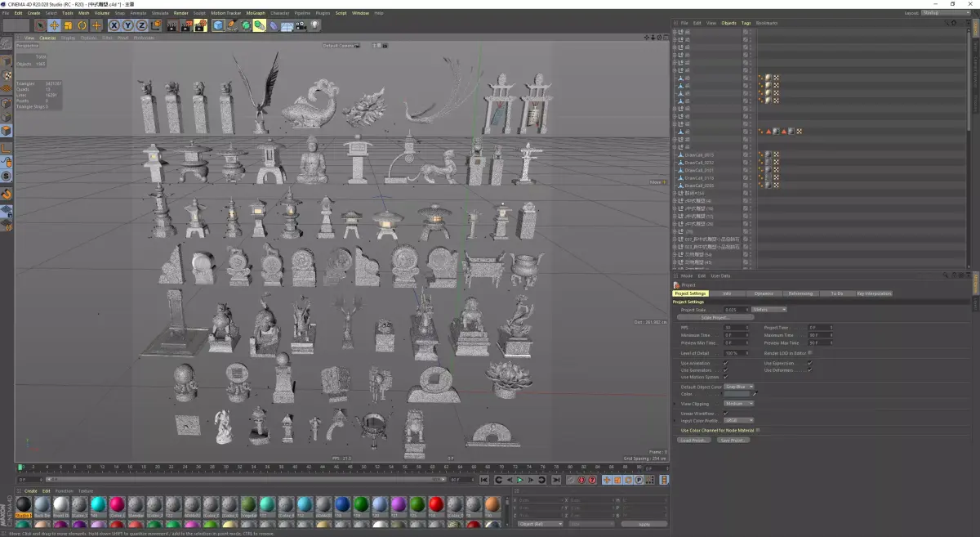Open the Simulate menu

[x=159, y=13]
